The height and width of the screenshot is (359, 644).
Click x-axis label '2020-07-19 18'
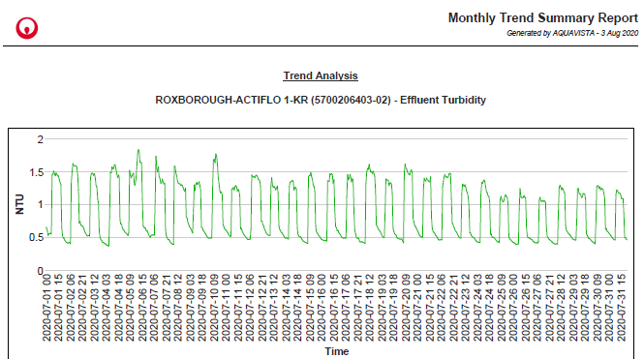394,308
